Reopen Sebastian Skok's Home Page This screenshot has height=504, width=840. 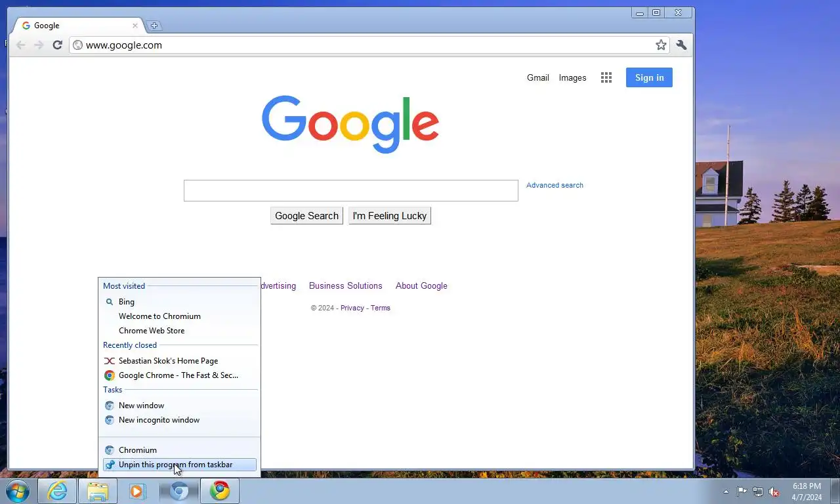[x=180, y=361]
